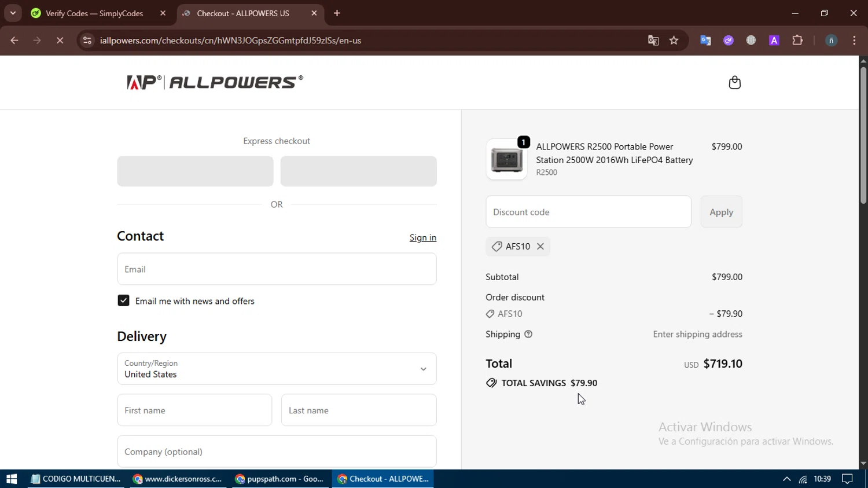Uncheck Email me with news and offers

pyautogui.click(x=123, y=300)
